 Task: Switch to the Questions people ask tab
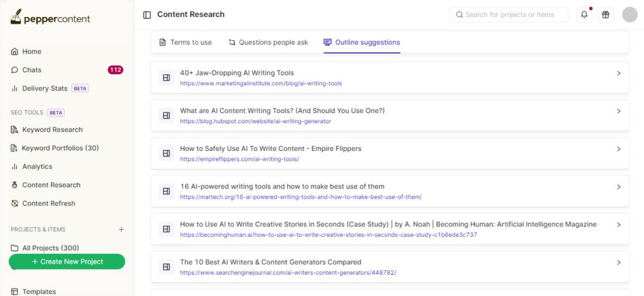[268, 42]
